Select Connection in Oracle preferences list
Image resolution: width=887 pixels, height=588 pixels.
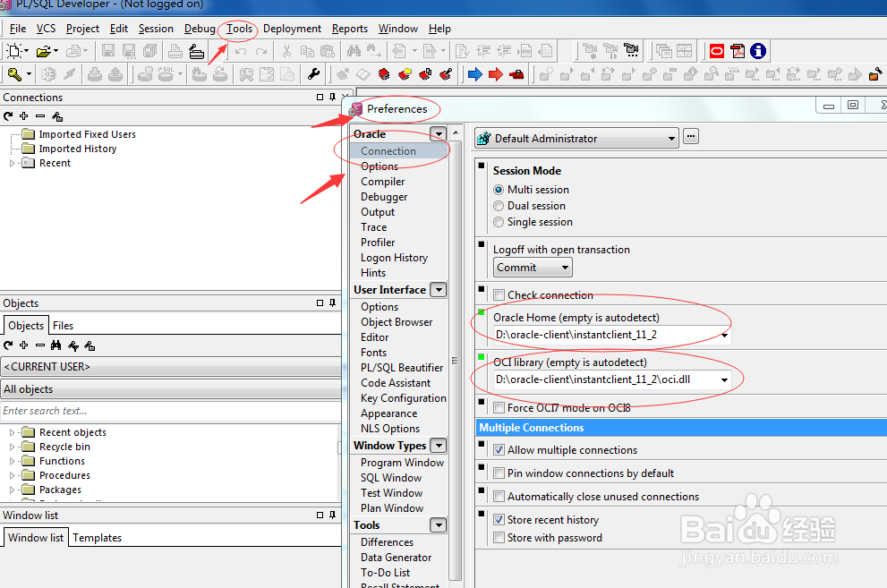[x=388, y=151]
